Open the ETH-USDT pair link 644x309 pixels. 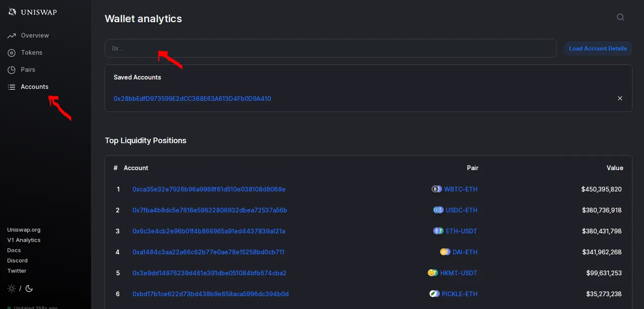click(x=461, y=231)
